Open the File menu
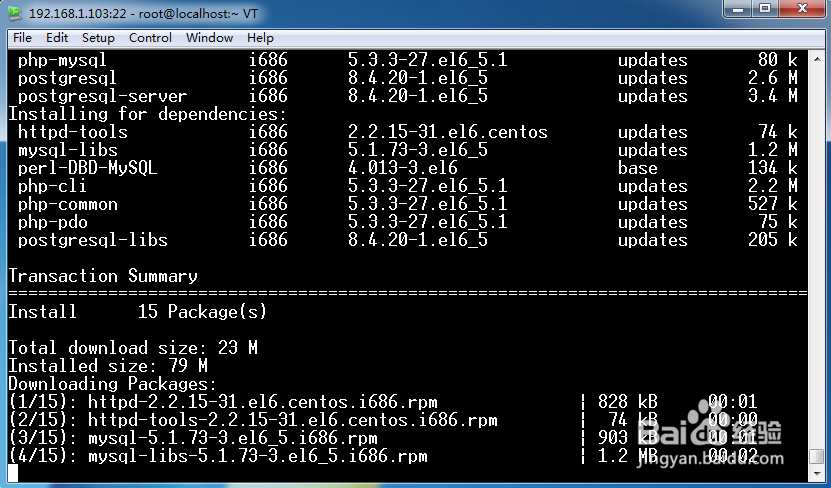The image size is (831, 488). (x=22, y=38)
